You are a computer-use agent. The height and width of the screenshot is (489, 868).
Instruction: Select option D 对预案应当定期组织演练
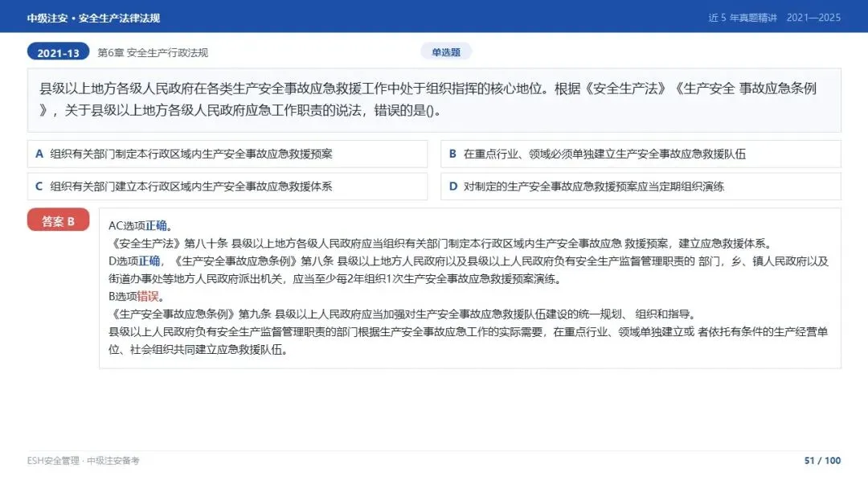(x=641, y=186)
